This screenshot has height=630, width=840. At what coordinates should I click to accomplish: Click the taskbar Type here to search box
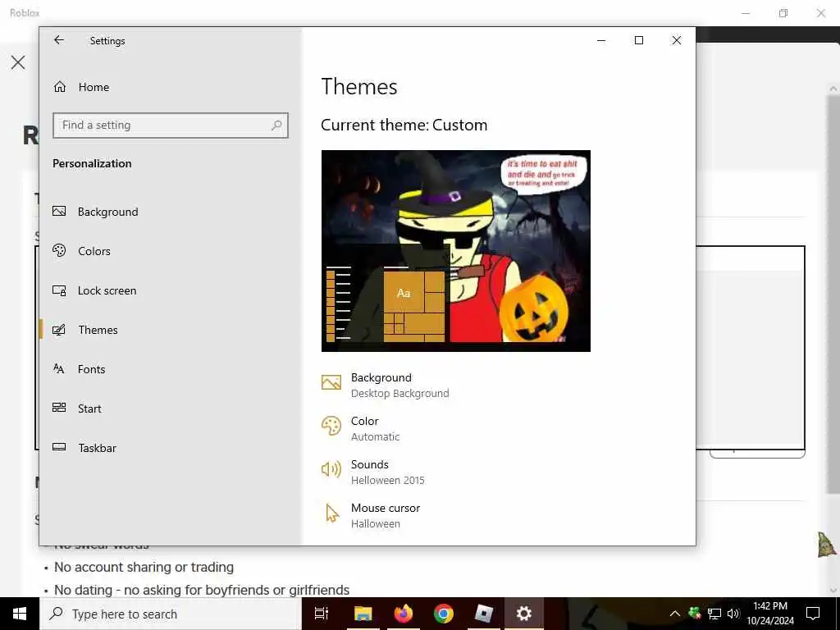pyautogui.click(x=171, y=614)
